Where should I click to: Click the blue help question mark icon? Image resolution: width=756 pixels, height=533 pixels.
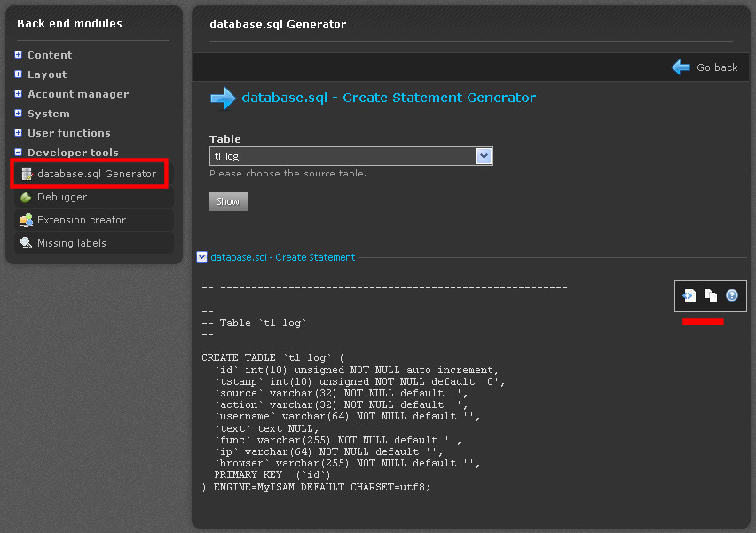click(x=732, y=295)
